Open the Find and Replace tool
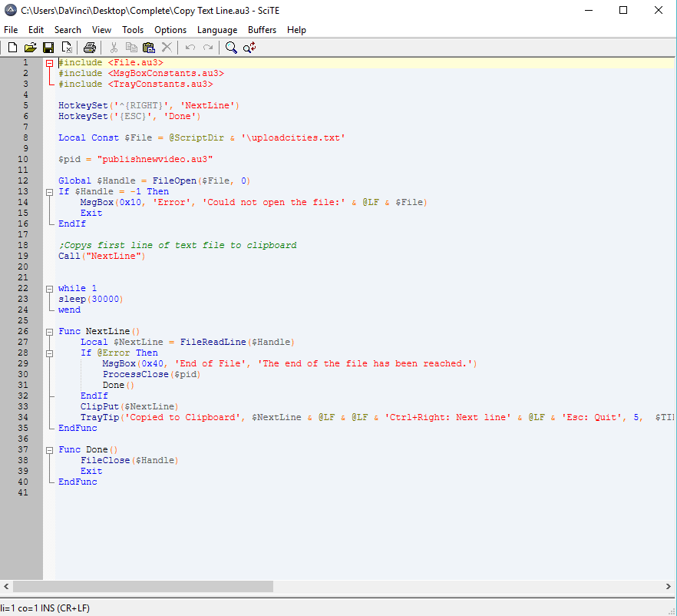The width and height of the screenshot is (677, 616). coord(249,47)
